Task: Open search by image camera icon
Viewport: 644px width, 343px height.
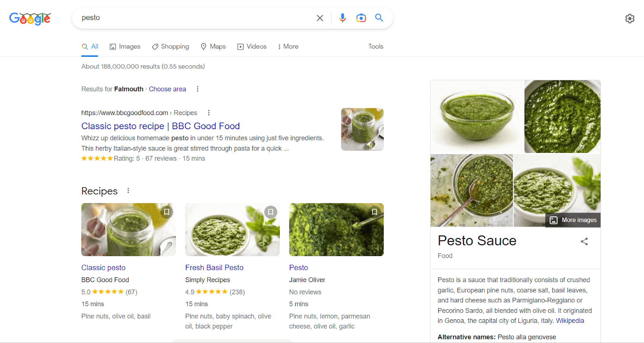Action: (x=361, y=18)
